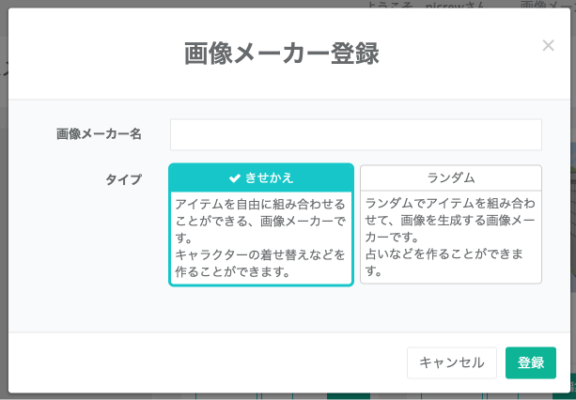This screenshot has width=576, height=400.
Task: Click the タイプ label
Action: click(123, 180)
